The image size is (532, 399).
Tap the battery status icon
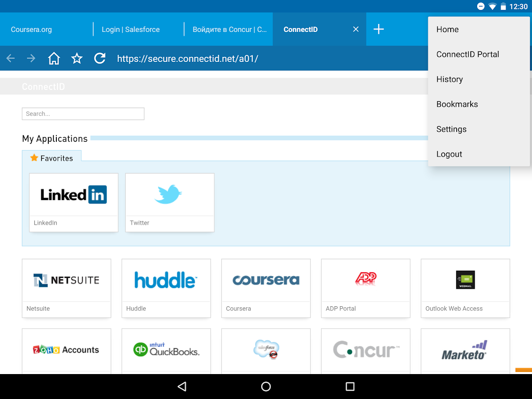point(504,6)
